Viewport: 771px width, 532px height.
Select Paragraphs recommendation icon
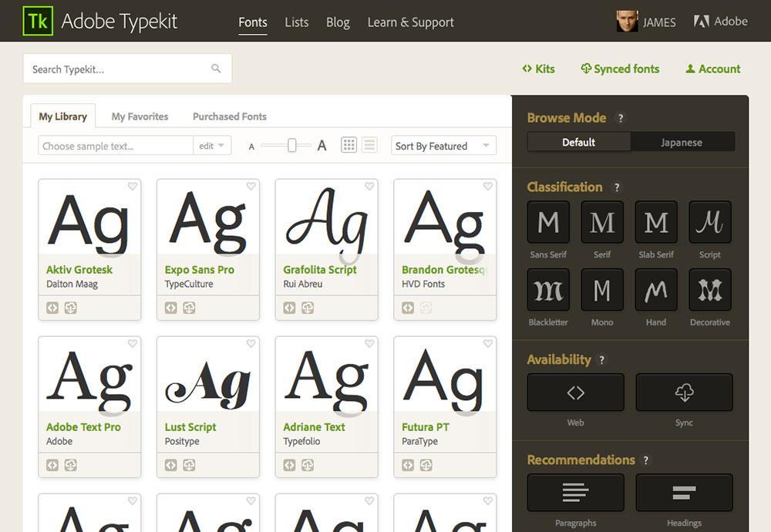coord(575,493)
